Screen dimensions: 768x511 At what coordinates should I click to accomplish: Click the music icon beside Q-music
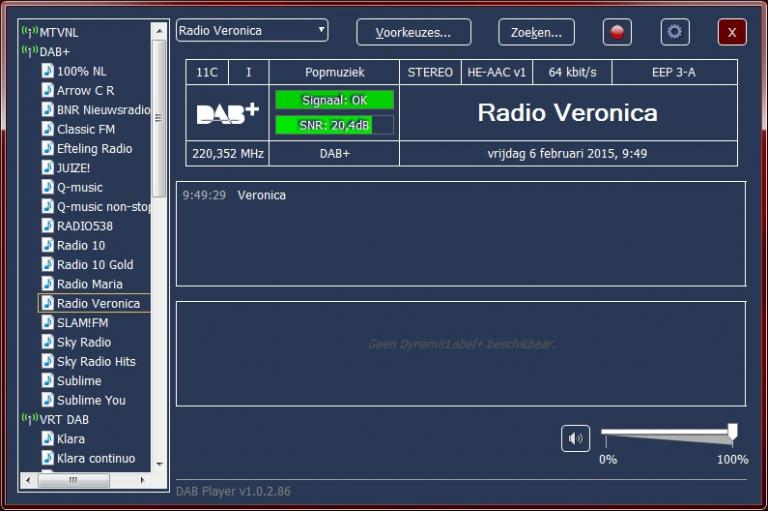pyautogui.click(x=47, y=187)
